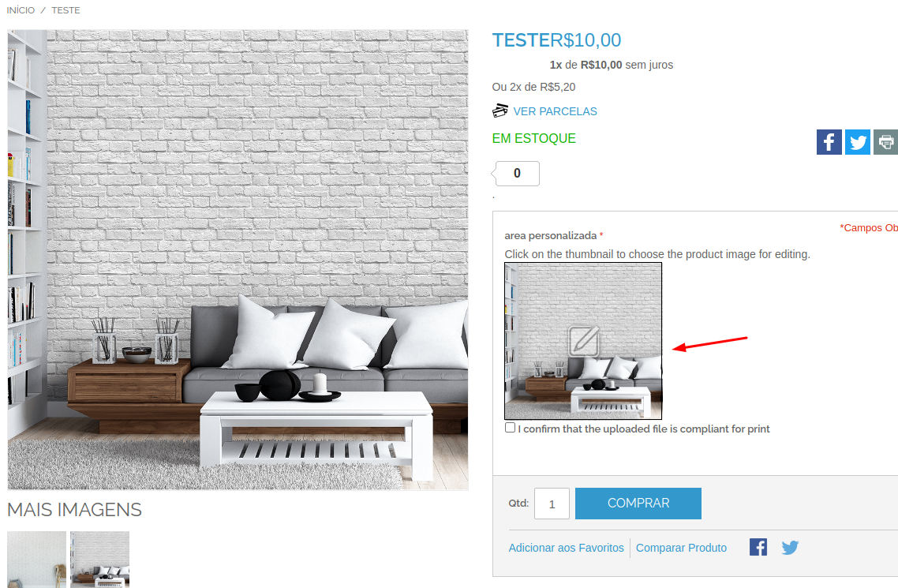Click the main product image
898x588 pixels.
238,260
